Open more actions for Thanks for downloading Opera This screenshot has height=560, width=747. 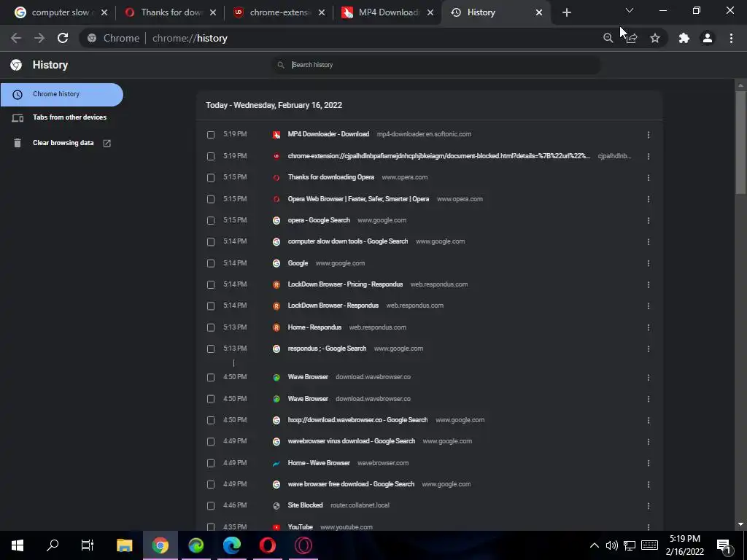(649, 178)
